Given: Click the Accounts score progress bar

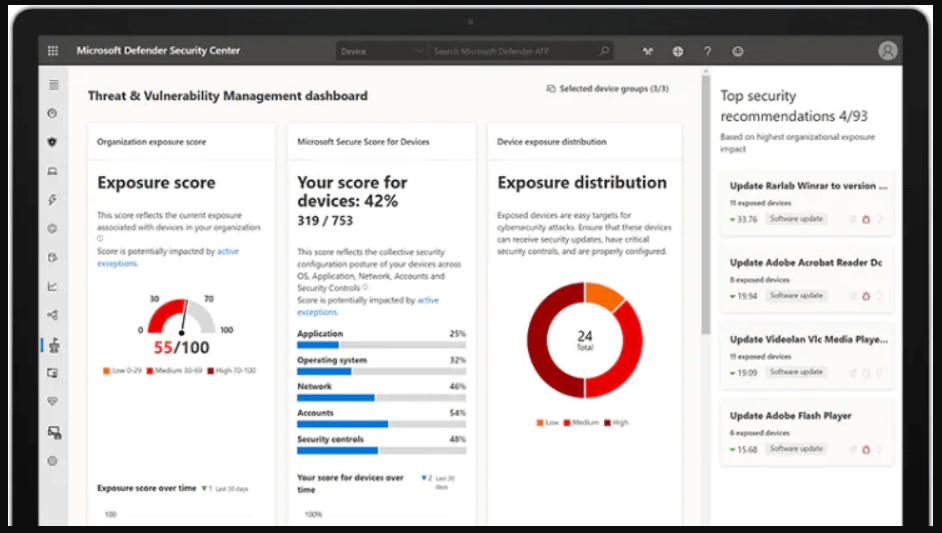Looking at the screenshot, I should pyautogui.click(x=381, y=424).
